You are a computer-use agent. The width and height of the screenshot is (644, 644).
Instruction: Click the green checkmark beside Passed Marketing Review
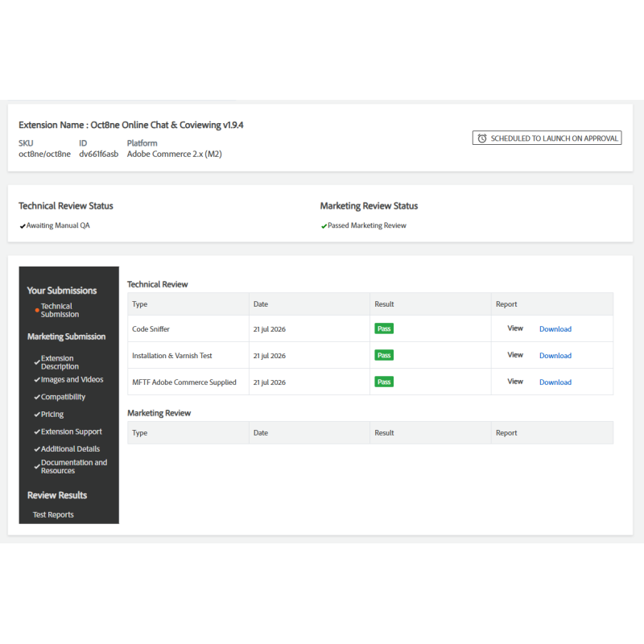click(x=324, y=226)
